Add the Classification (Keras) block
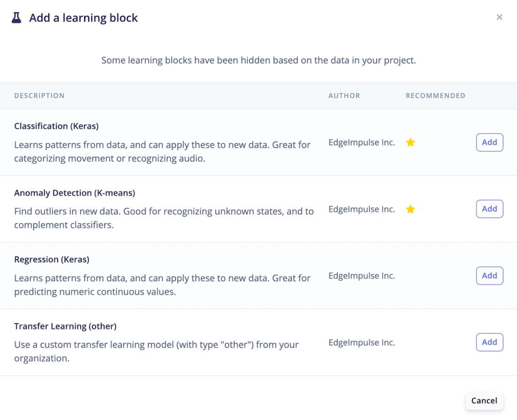Screen dimensions: 517x420 point(489,142)
